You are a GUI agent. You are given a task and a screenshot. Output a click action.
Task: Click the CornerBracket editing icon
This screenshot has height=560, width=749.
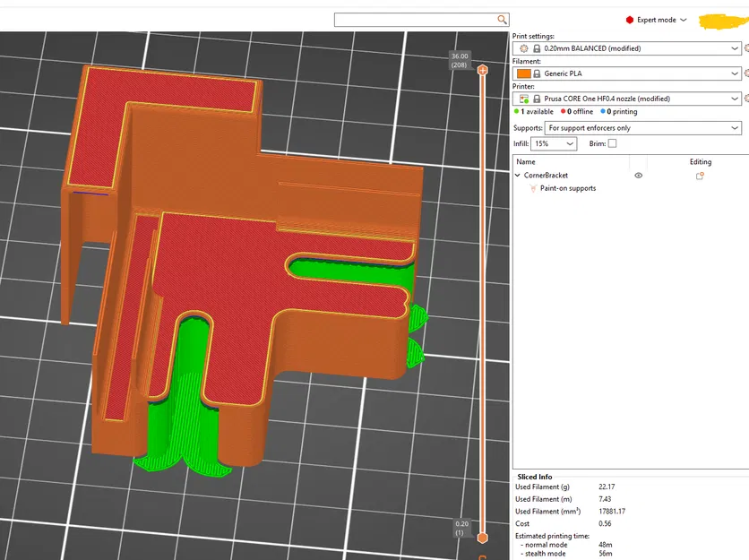coord(700,176)
